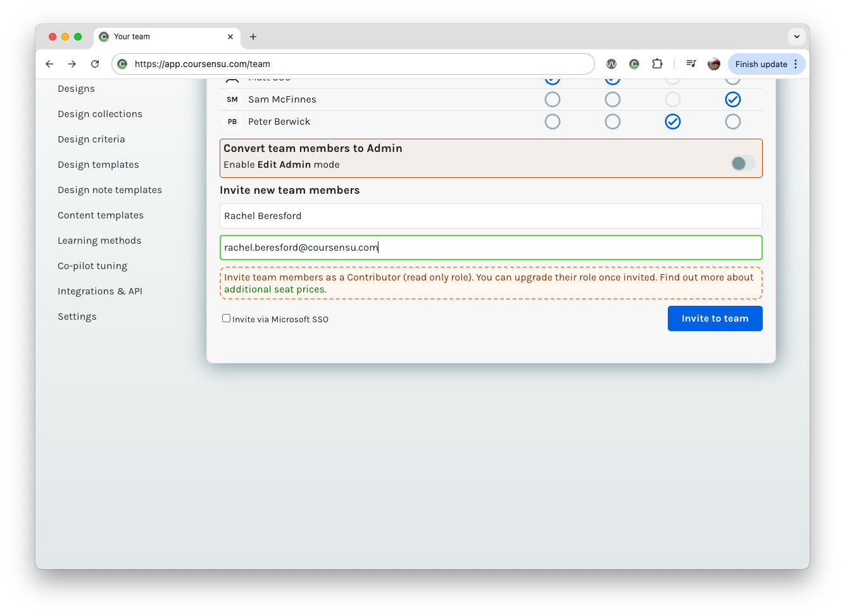Click the Peter Berwick name

279,122
